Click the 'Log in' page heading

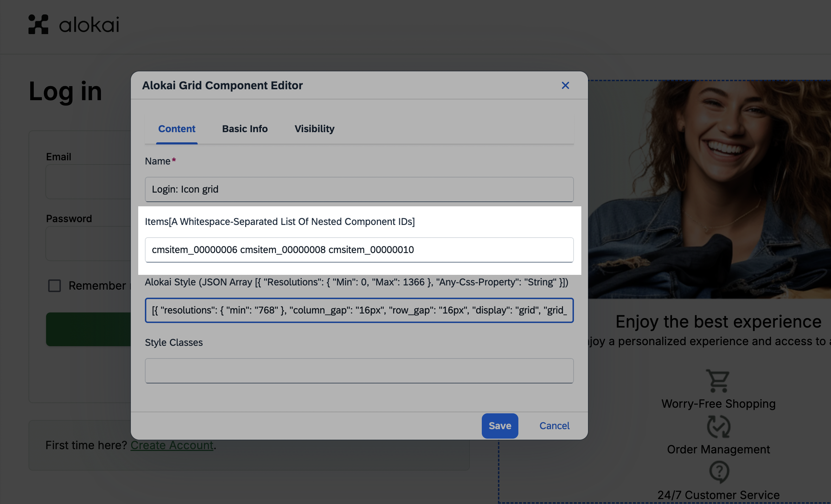[x=65, y=91]
